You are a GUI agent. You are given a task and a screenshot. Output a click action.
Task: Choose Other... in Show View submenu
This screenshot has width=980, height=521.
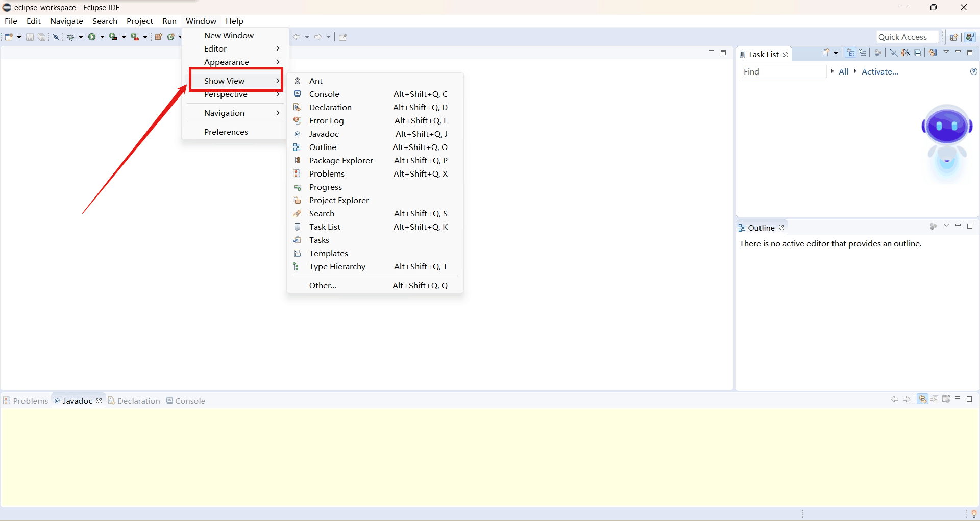[x=375, y=285]
